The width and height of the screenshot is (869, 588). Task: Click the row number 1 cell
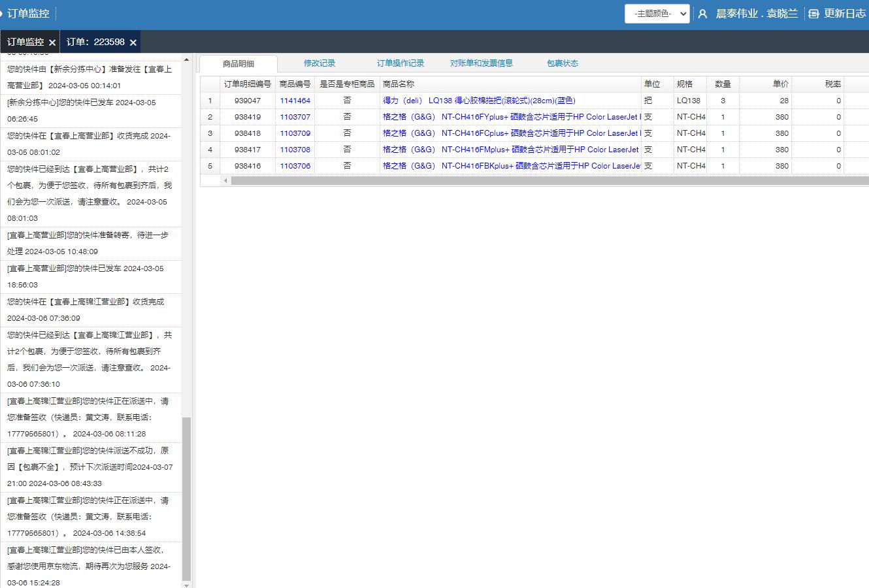tap(210, 101)
